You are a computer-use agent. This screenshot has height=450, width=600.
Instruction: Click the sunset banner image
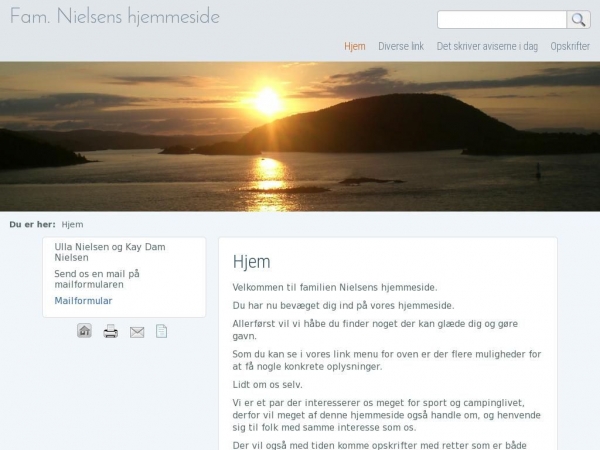[x=300, y=136]
